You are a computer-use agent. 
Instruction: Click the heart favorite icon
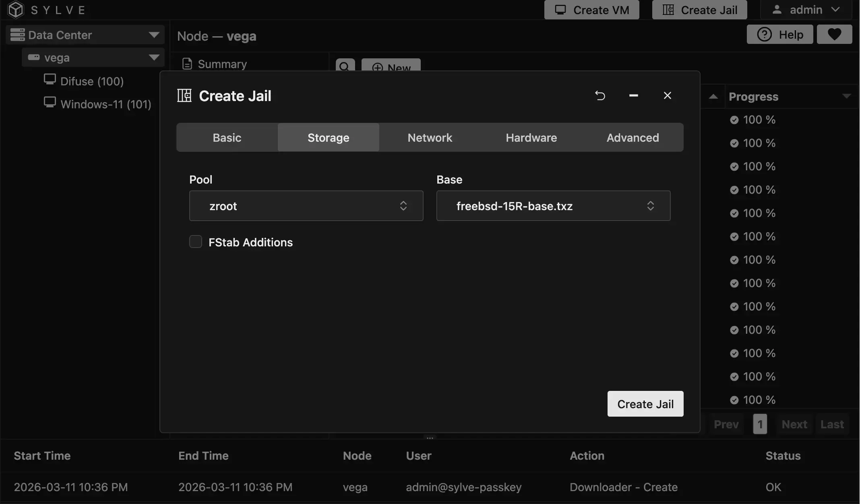pyautogui.click(x=834, y=34)
